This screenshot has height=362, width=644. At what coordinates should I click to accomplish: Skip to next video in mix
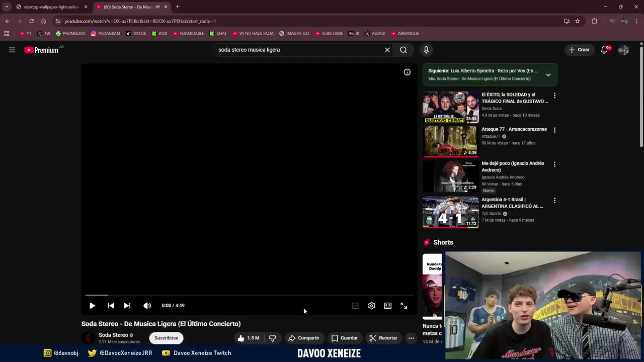(x=127, y=305)
